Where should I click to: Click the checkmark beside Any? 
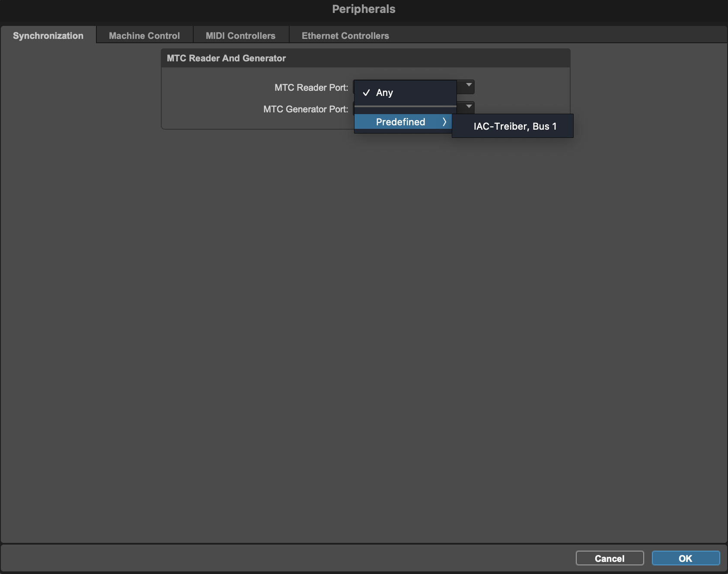pyautogui.click(x=367, y=92)
